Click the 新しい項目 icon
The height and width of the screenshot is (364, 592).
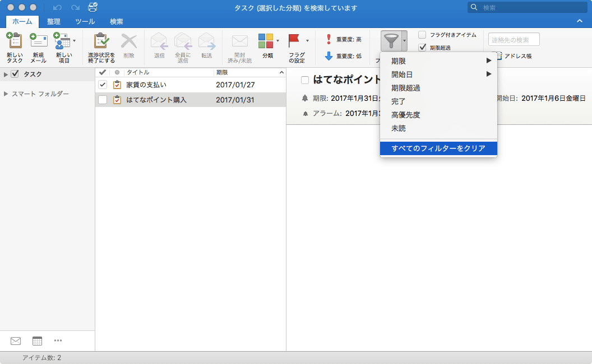62,40
